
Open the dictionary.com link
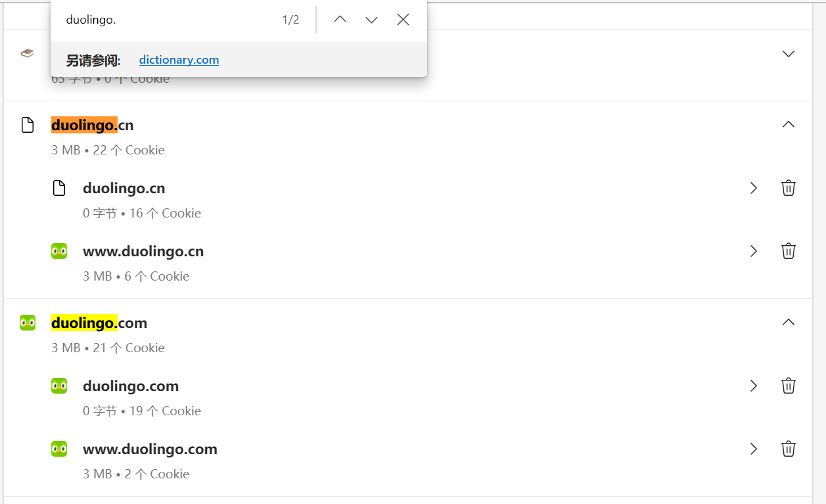pos(179,60)
